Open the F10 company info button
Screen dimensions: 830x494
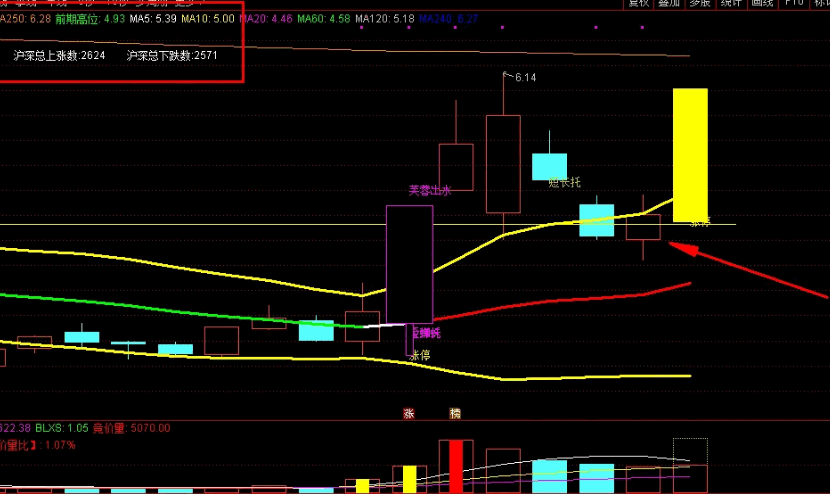click(793, 4)
